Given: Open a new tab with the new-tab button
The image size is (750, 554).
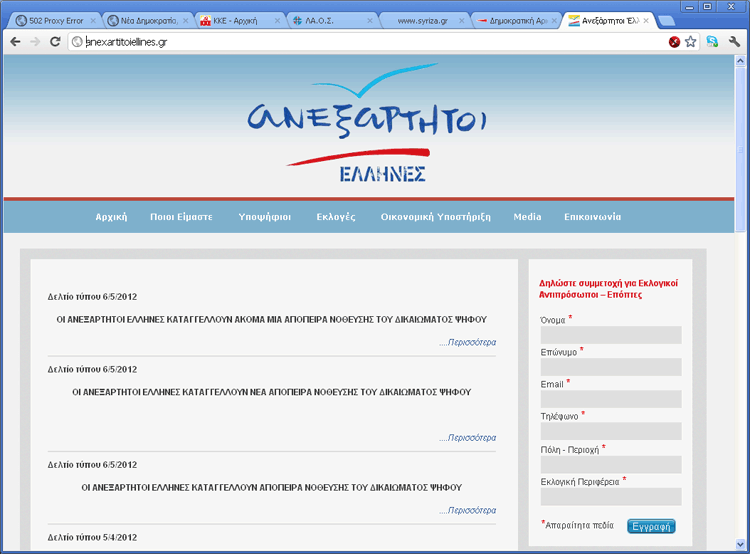Looking at the screenshot, I should coord(666,21).
